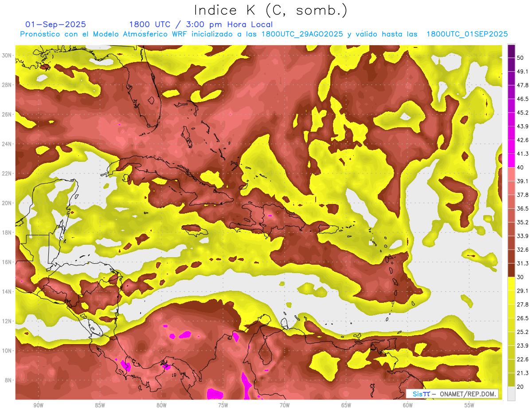Pick the bright yellow color bar segment between 29.1 and 30
The height and width of the screenshot is (411, 532).
511,284
